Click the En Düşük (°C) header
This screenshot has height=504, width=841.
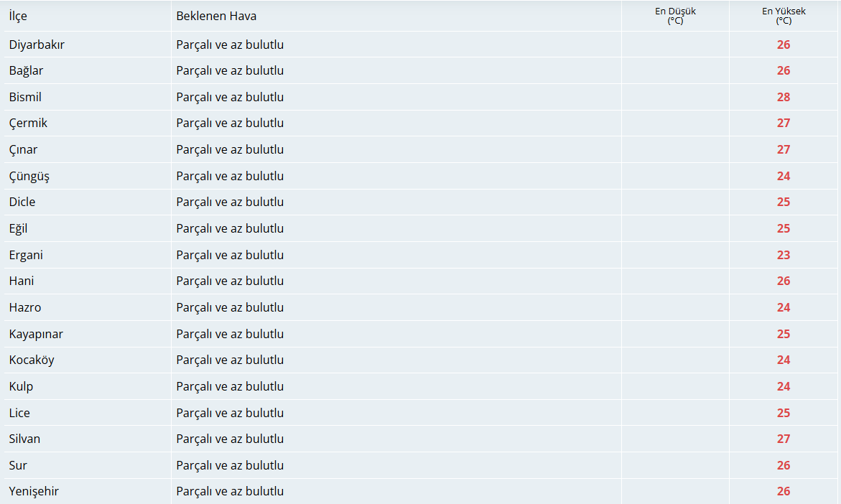coord(675,16)
